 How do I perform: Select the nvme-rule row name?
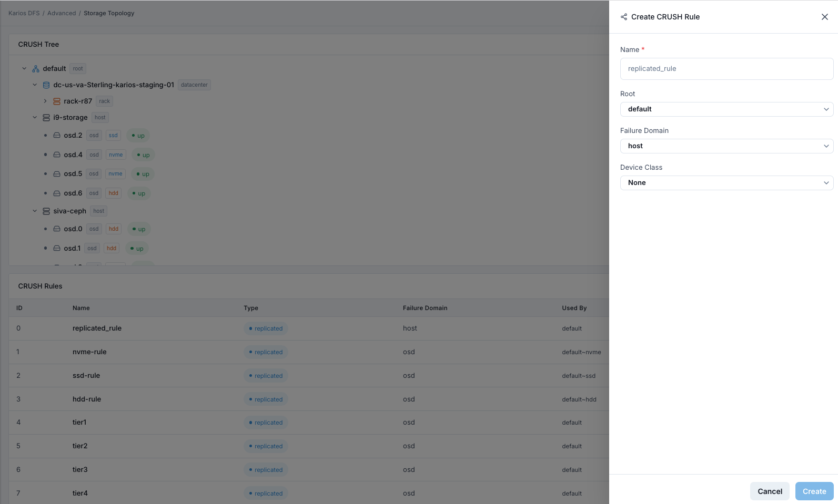tap(89, 352)
